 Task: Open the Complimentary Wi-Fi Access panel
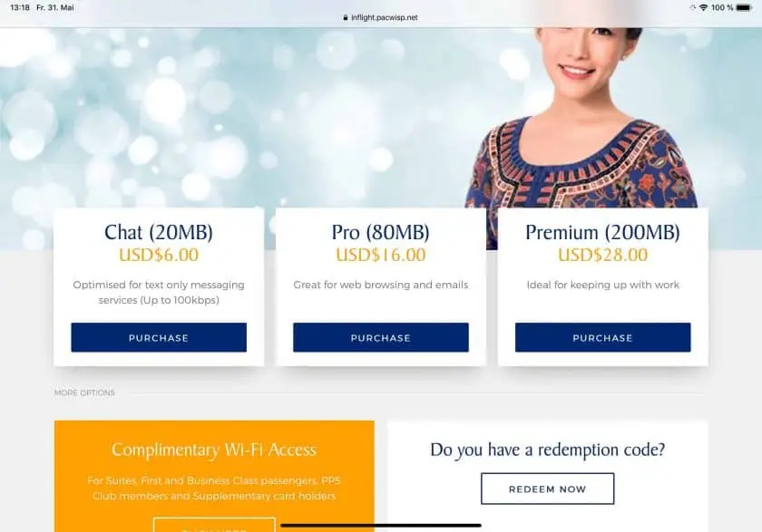click(x=214, y=476)
